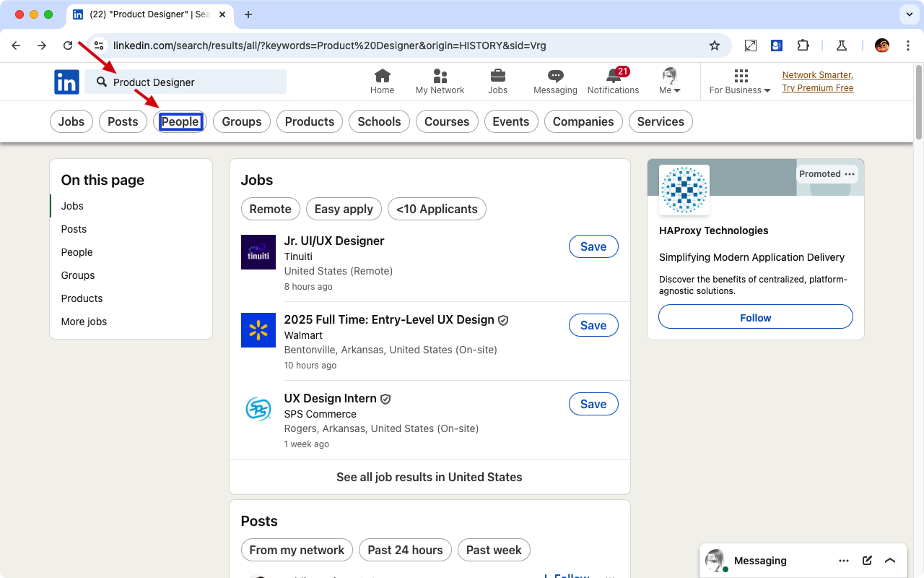The height and width of the screenshot is (578, 924).
Task: Toggle the Past 24 hours posts filter
Action: [405, 550]
